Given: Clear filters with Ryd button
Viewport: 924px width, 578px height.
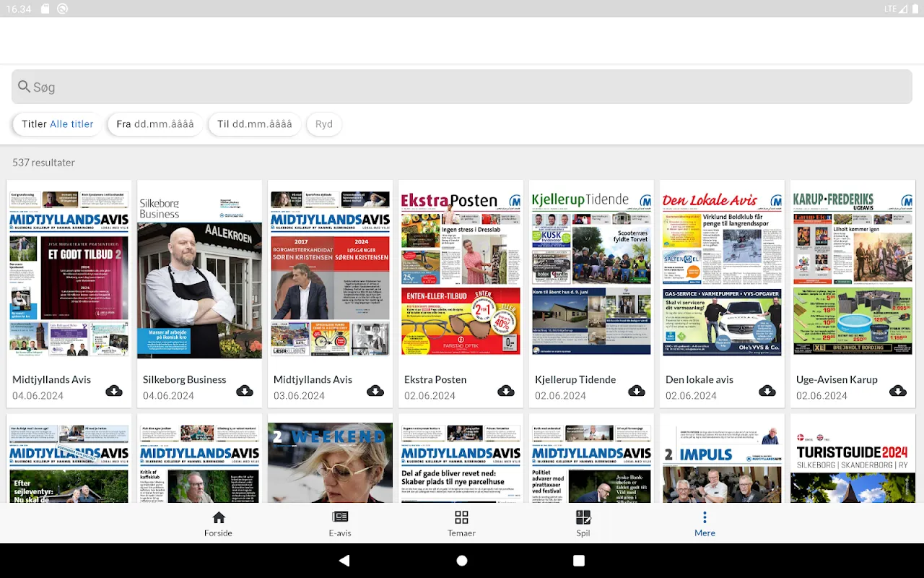Looking at the screenshot, I should coord(324,124).
